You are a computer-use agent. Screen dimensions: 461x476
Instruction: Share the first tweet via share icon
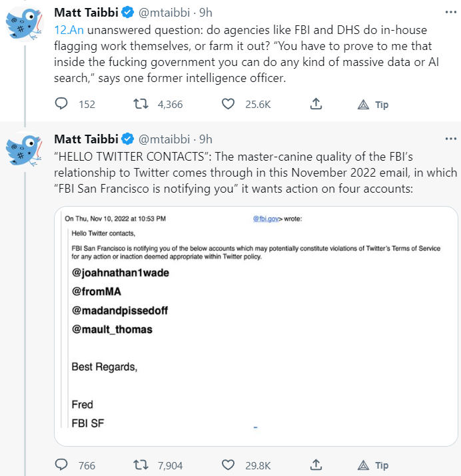316,104
